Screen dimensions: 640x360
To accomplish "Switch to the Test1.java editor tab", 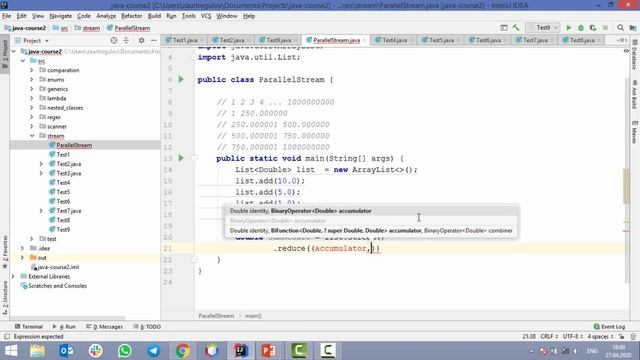I will coord(184,40).
